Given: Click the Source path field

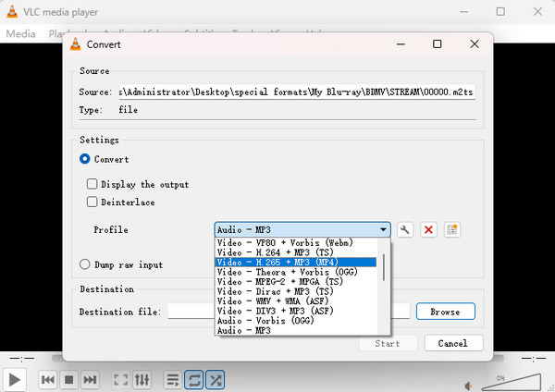Looking at the screenshot, I should pos(297,92).
